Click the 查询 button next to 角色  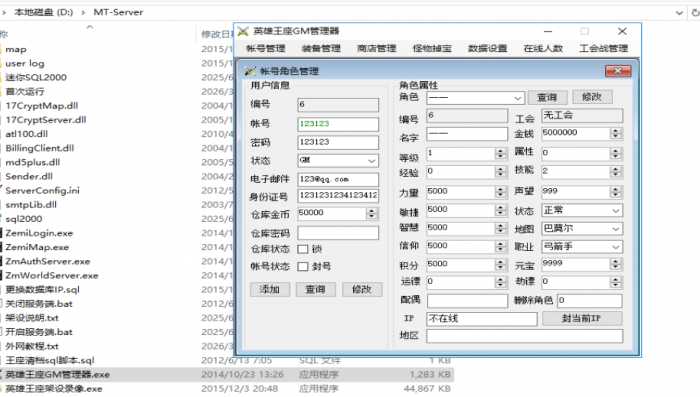point(547,97)
